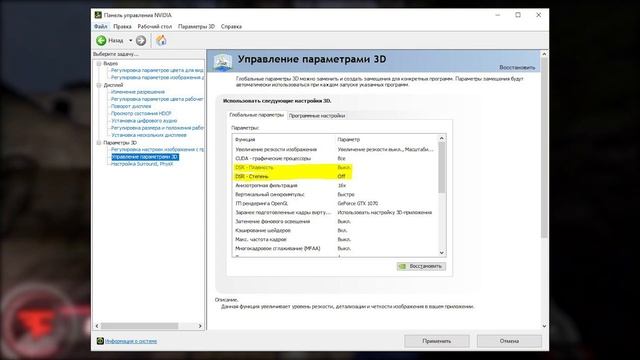Screen dimensions: 640x360
Task: Click settings list scroll down arrow
Action: pos(442,253)
